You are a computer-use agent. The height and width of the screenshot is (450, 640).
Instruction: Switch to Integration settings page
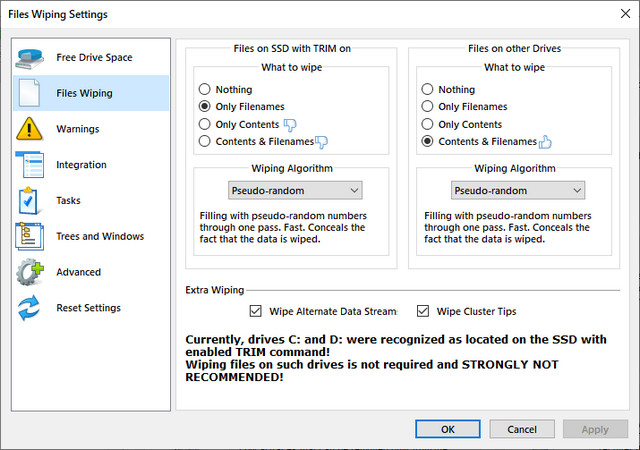pyautogui.click(x=81, y=165)
